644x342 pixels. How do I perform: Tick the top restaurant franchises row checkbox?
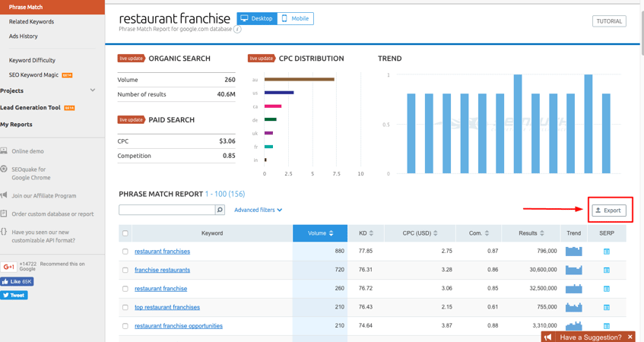click(125, 307)
